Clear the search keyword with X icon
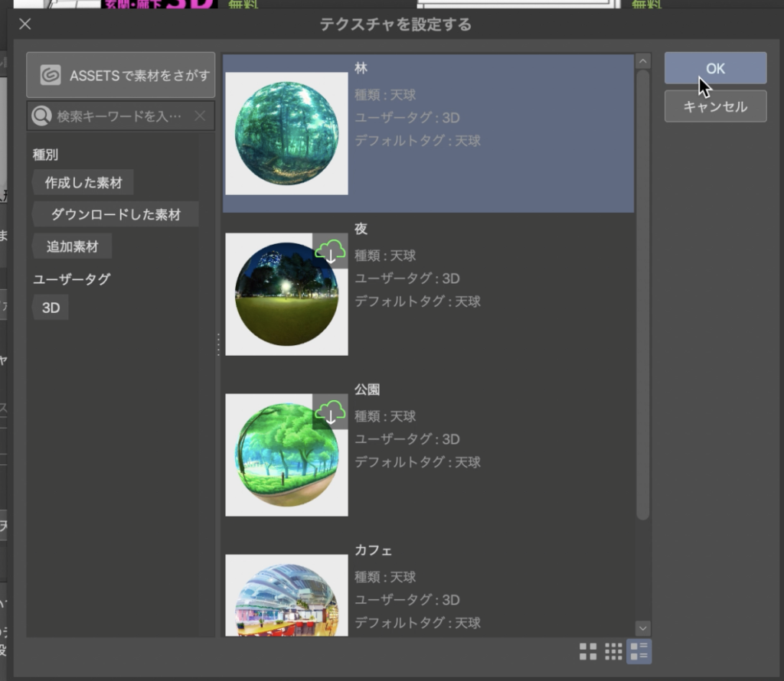 (199, 116)
